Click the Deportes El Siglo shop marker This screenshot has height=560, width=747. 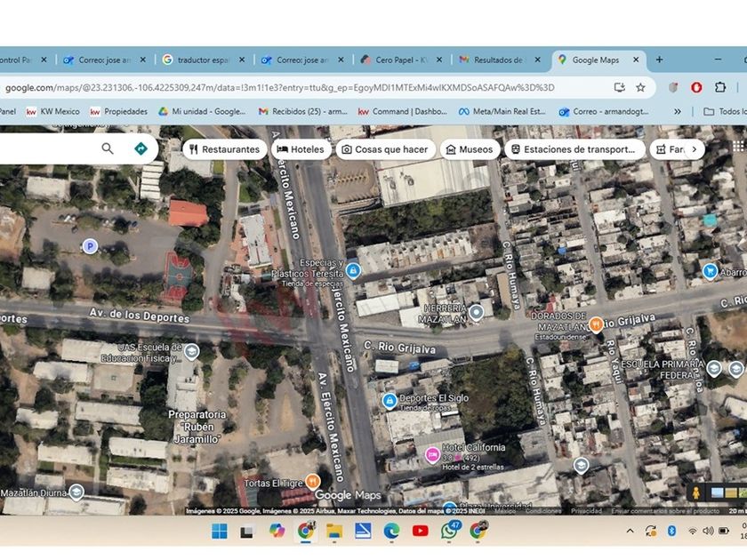point(390,401)
